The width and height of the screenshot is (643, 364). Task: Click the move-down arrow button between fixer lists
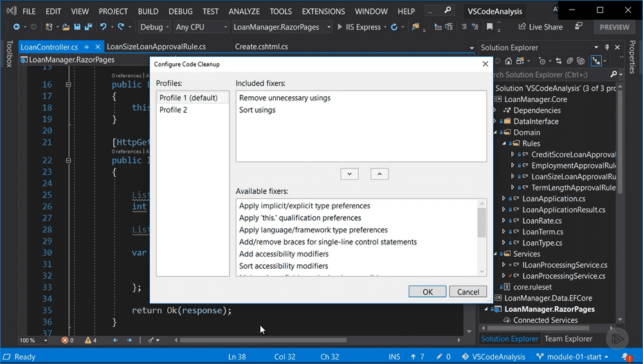click(x=349, y=174)
